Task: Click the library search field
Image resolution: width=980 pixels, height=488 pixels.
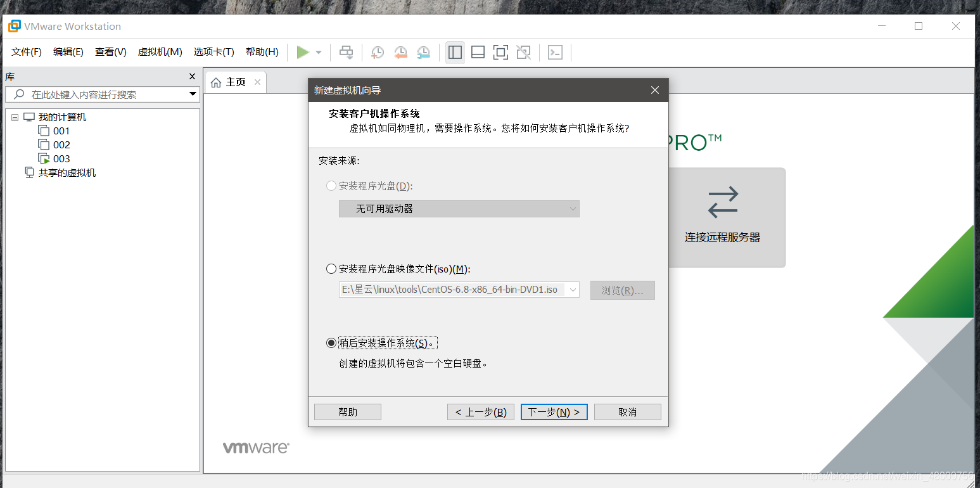Action: (103, 94)
